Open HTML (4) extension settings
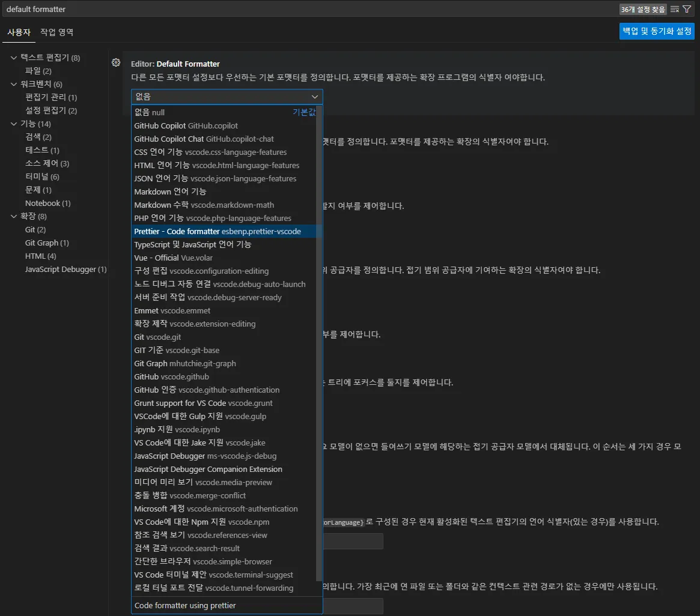 point(41,256)
